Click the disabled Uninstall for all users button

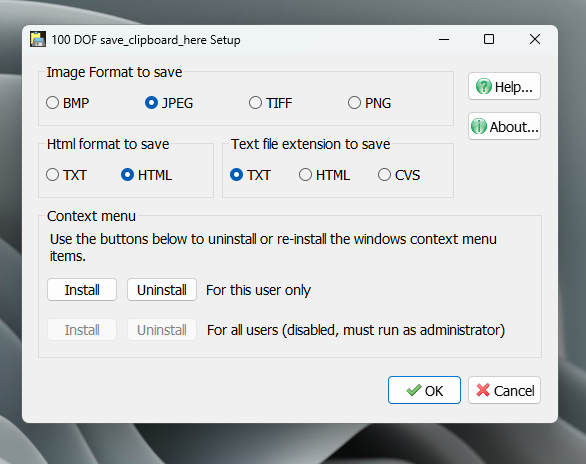click(162, 330)
